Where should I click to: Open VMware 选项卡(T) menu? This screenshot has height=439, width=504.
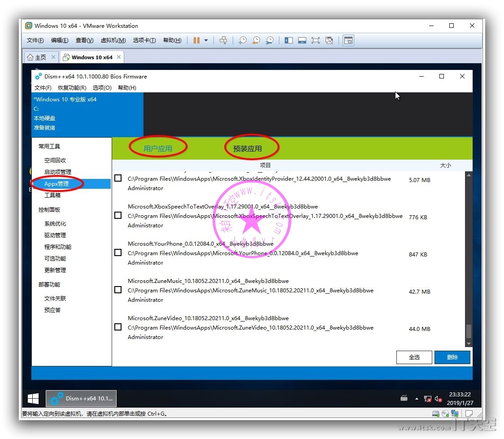click(144, 40)
